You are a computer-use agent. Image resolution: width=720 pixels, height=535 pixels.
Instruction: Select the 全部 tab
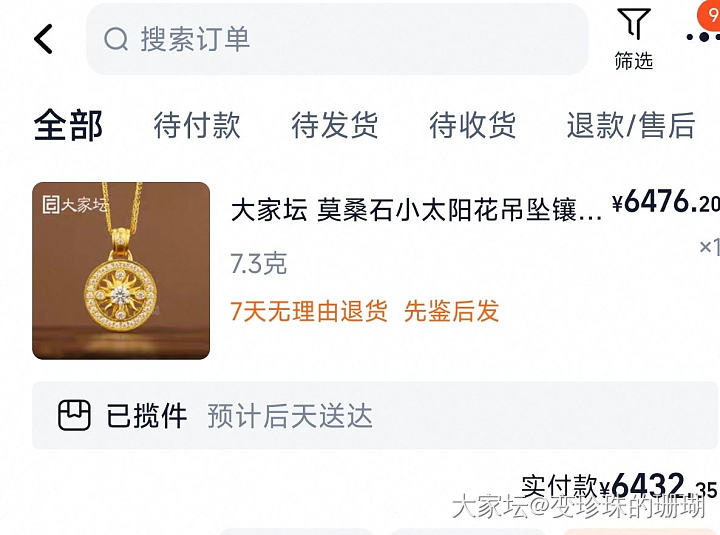[x=68, y=125]
